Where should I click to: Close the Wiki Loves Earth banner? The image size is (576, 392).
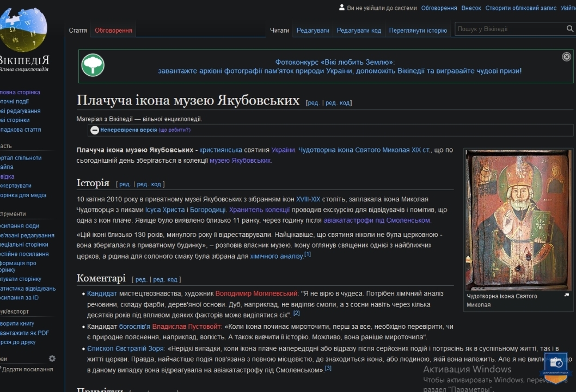click(566, 57)
